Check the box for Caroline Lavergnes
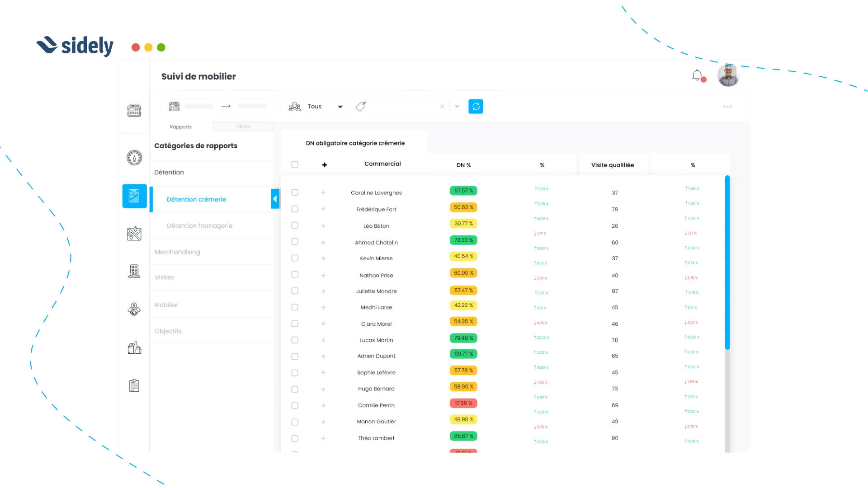Screen dimensions: 868x488 point(295,192)
